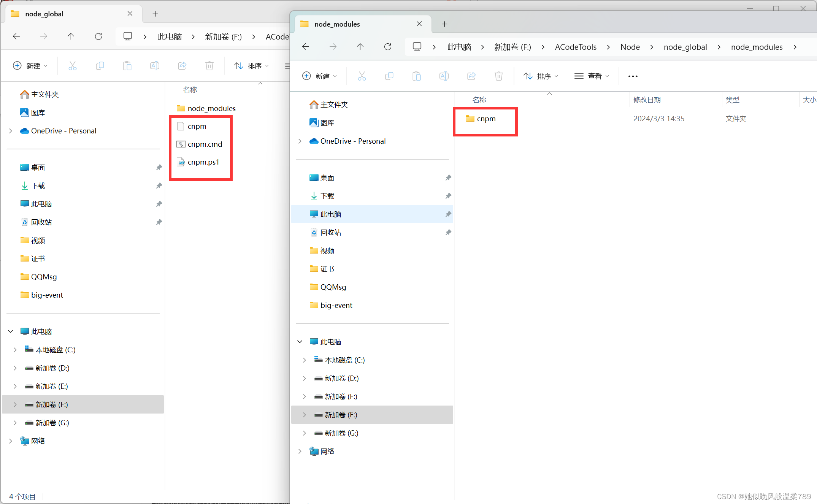Click 新加卷 (F:) in node_modules breadcrumb
Image resolution: width=817 pixels, height=504 pixels.
click(x=512, y=47)
